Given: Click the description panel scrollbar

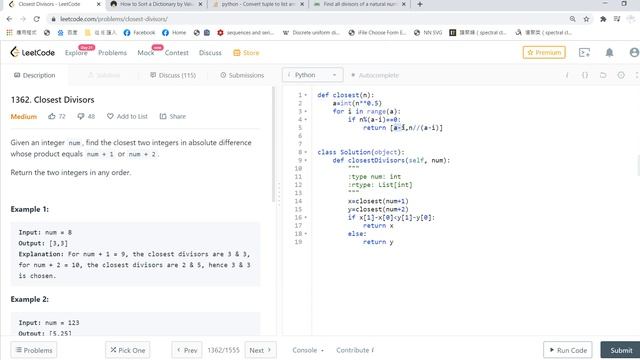Looking at the screenshot, I should coord(273,144).
